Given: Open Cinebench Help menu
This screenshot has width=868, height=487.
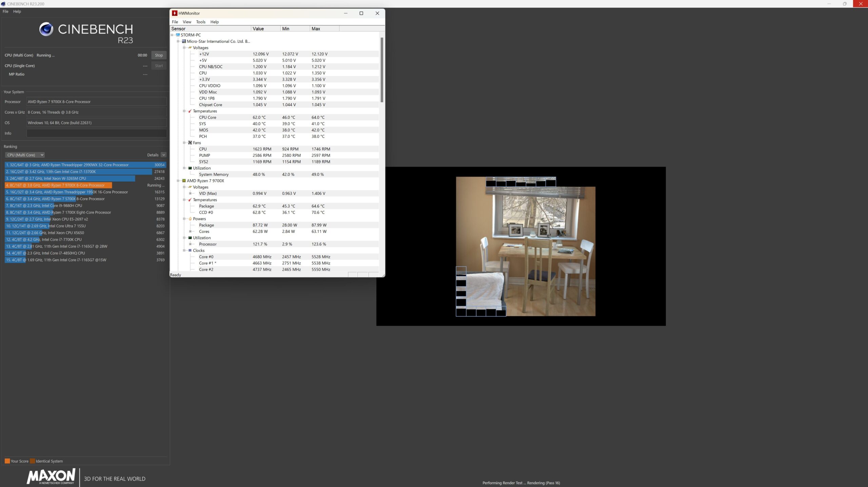Looking at the screenshot, I should click(17, 11).
